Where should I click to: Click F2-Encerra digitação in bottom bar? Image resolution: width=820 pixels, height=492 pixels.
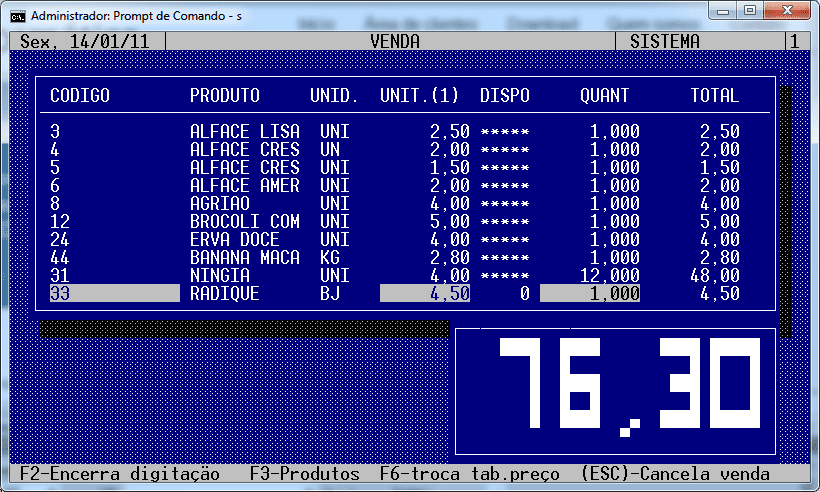(120, 474)
